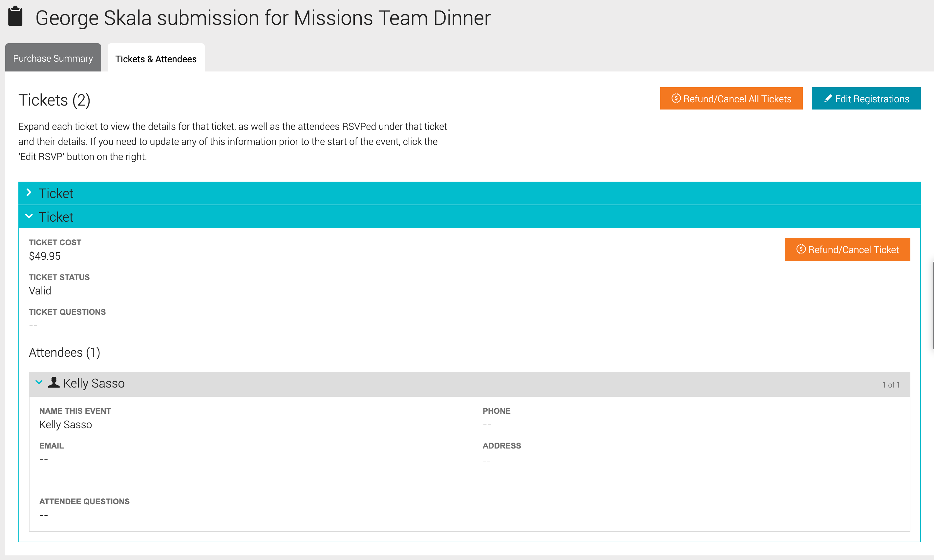Expand the first collapsed Ticket chevron
The height and width of the screenshot is (560, 934).
click(29, 193)
